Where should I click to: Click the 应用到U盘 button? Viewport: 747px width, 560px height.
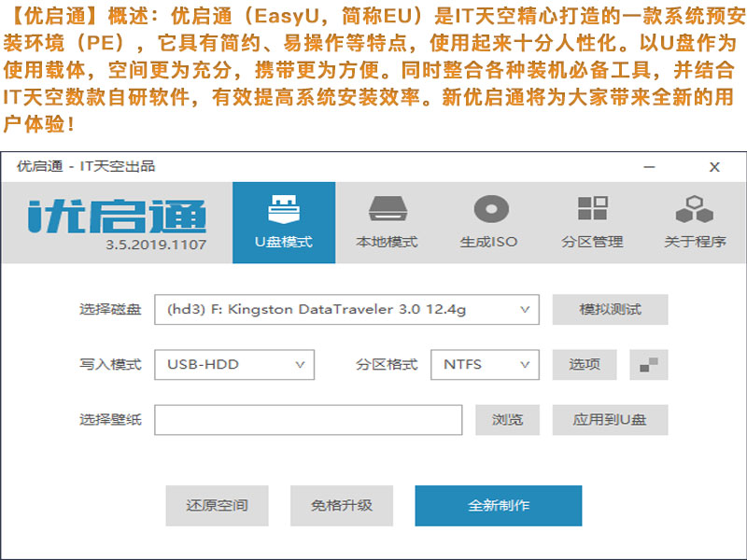point(611,420)
